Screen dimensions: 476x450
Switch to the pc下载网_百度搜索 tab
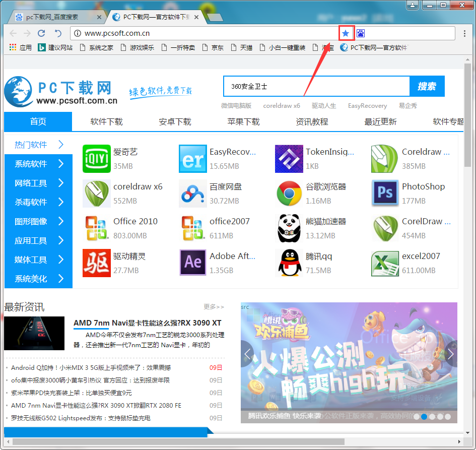click(x=58, y=17)
